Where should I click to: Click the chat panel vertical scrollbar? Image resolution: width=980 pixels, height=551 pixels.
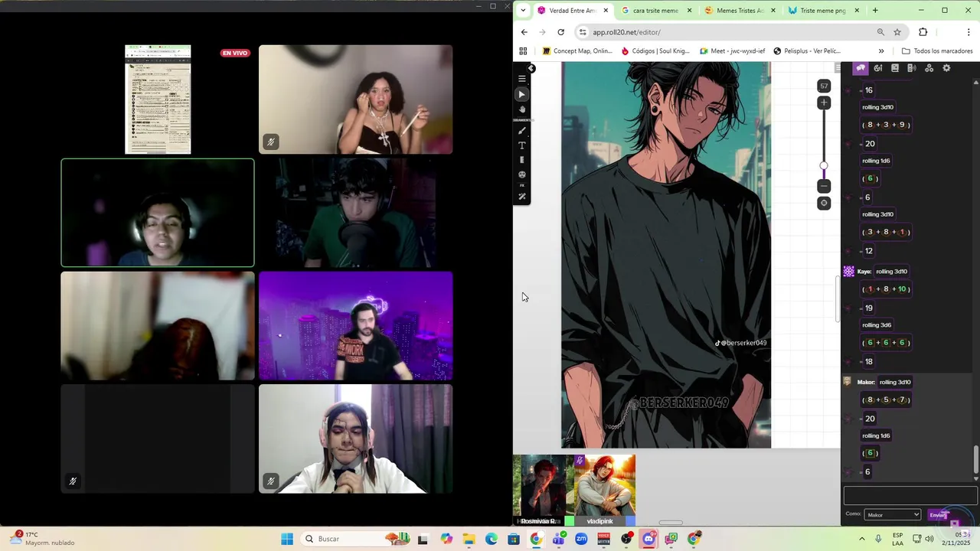(x=975, y=459)
